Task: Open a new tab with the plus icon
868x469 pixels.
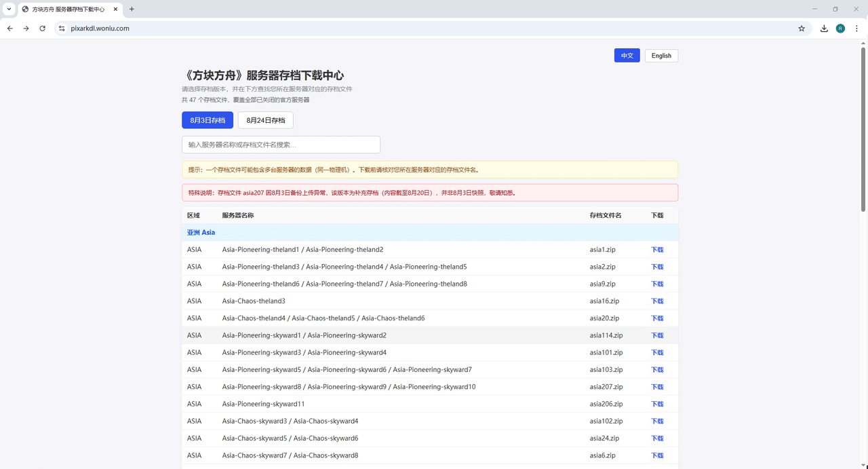Action: coord(132,10)
